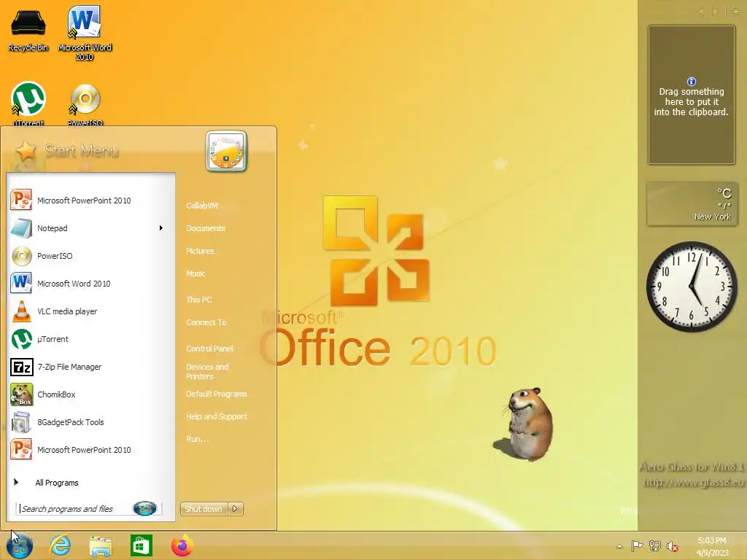
Task: Launch Firefox from taskbar
Action: pos(182,545)
